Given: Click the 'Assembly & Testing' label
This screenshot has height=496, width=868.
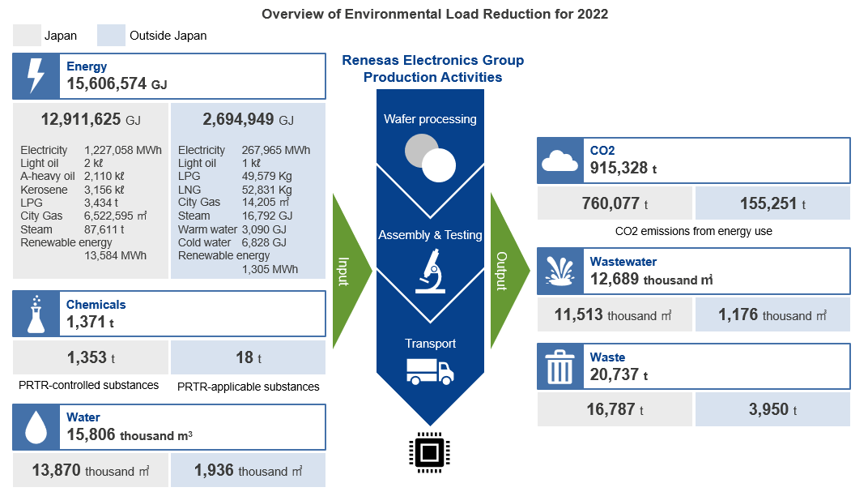Looking at the screenshot, I should pyautogui.click(x=430, y=235).
